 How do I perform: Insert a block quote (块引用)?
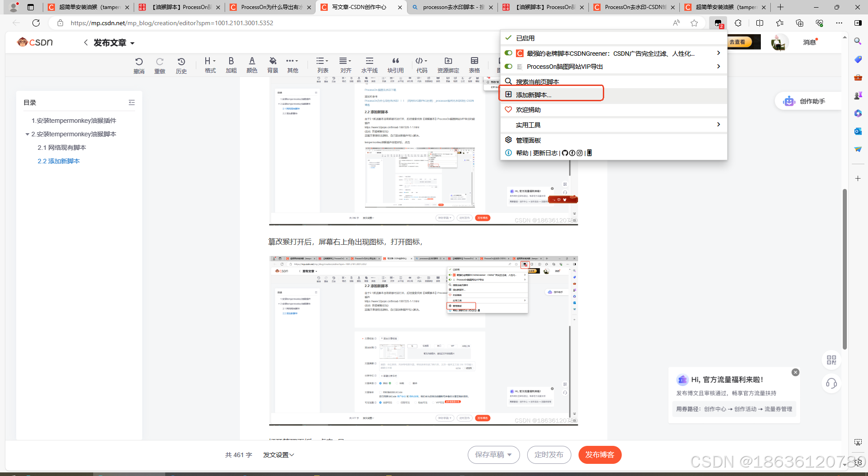395,65
